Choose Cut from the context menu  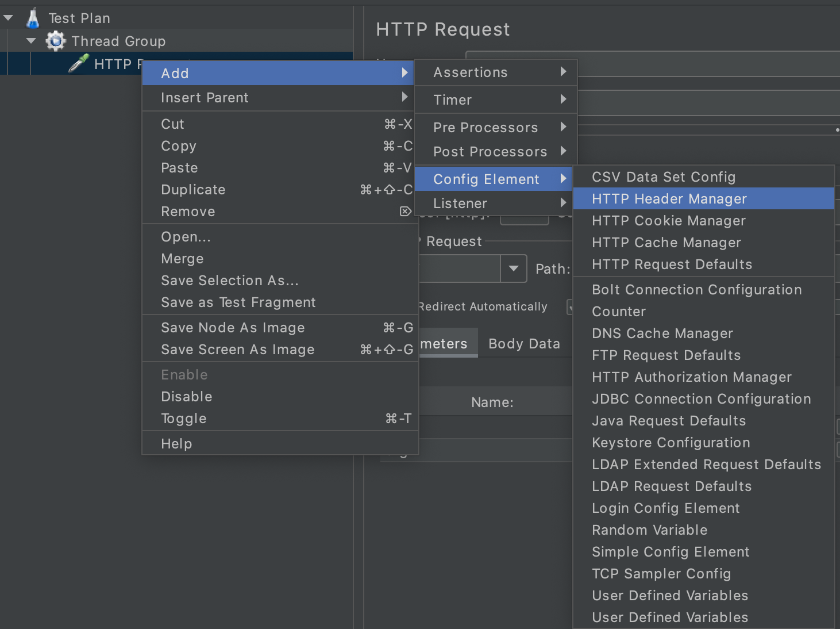coord(280,124)
